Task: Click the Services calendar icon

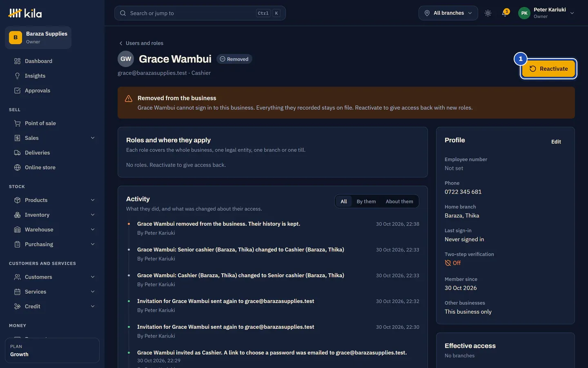Action: pyautogui.click(x=17, y=292)
